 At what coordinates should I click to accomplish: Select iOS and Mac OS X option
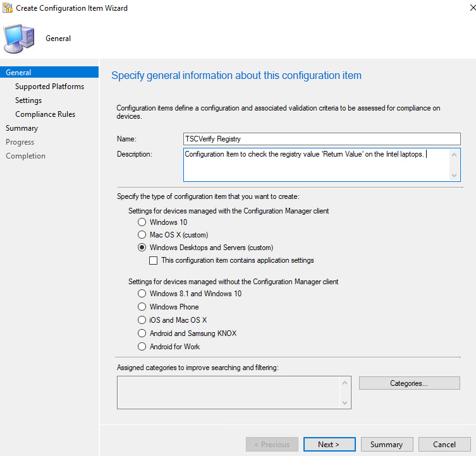pyautogui.click(x=142, y=320)
